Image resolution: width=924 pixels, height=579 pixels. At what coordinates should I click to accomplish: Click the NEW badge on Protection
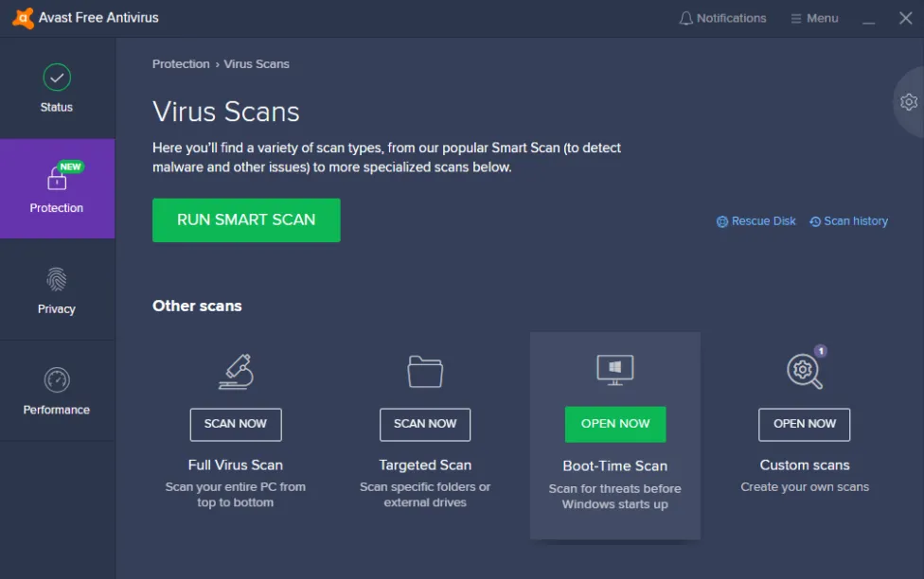[x=71, y=167]
